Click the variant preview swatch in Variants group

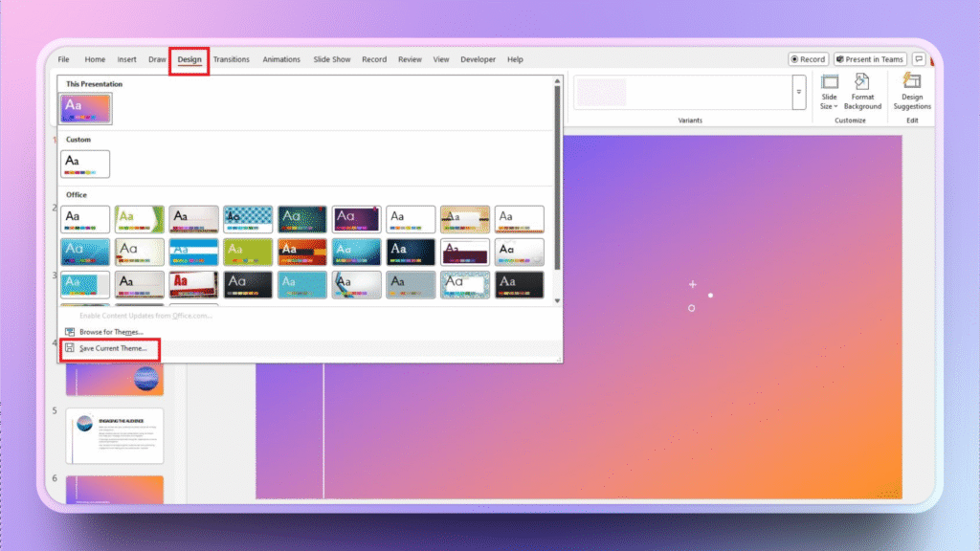(x=601, y=92)
